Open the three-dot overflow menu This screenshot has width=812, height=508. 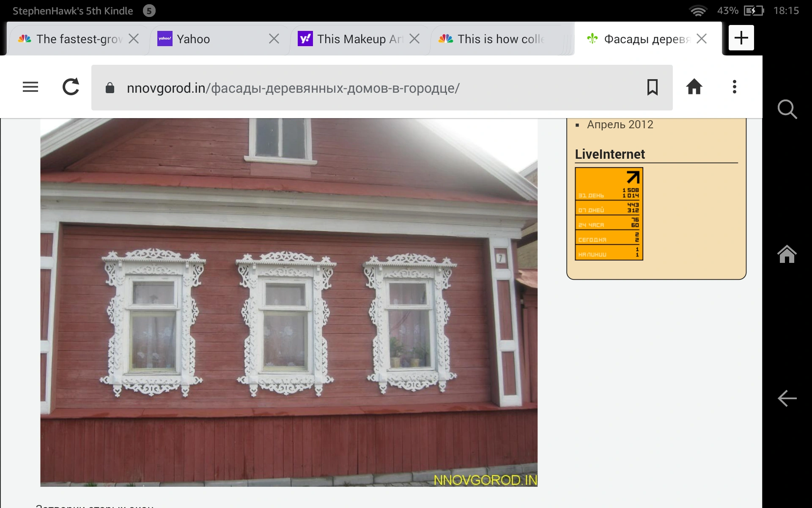[x=735, y=87]
